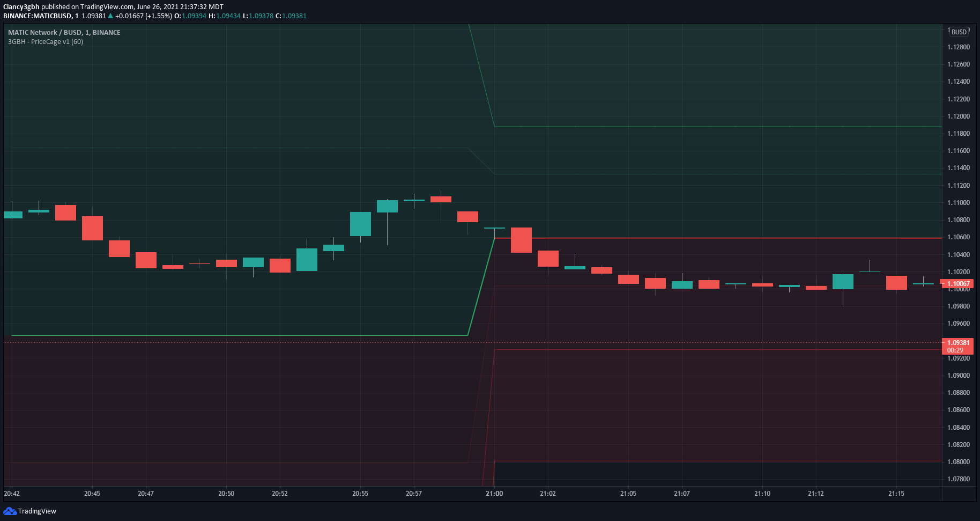Click the 1.10400 price axis label
Screen dimensions: 980x521
click(x=959, y=255)
